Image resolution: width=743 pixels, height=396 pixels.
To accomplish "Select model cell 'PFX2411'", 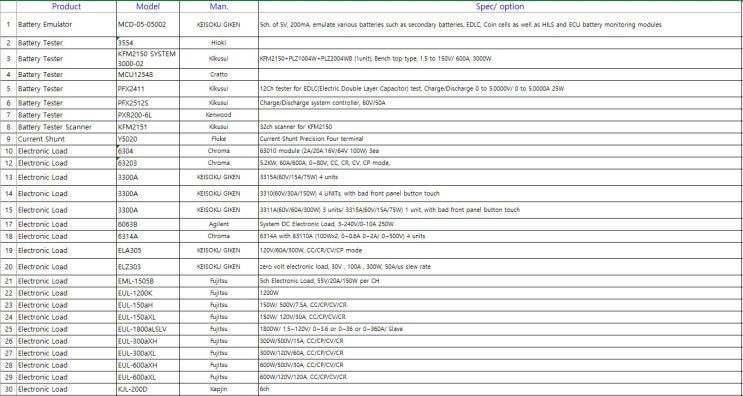I will click(148, 89).
